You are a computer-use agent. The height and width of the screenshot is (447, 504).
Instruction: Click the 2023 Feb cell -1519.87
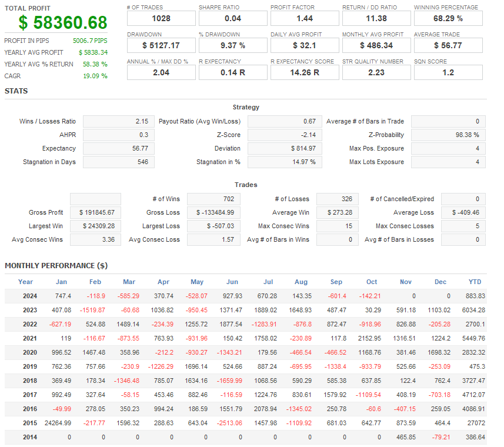tap(92, 311)
